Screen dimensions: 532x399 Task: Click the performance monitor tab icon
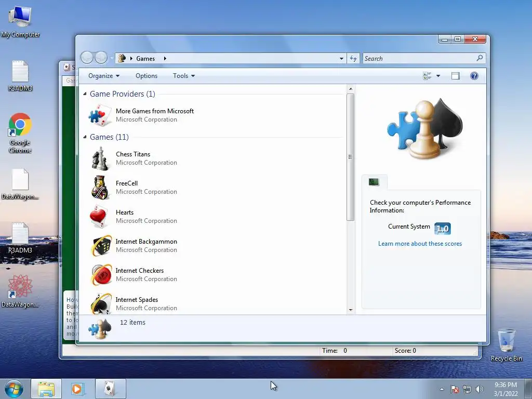pyautogui.click(x=374, y=182)
